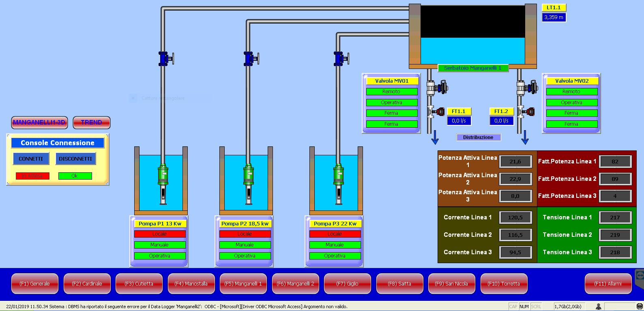Click the 3,359 m level value
Screen dimensions: 644x311
554,17
